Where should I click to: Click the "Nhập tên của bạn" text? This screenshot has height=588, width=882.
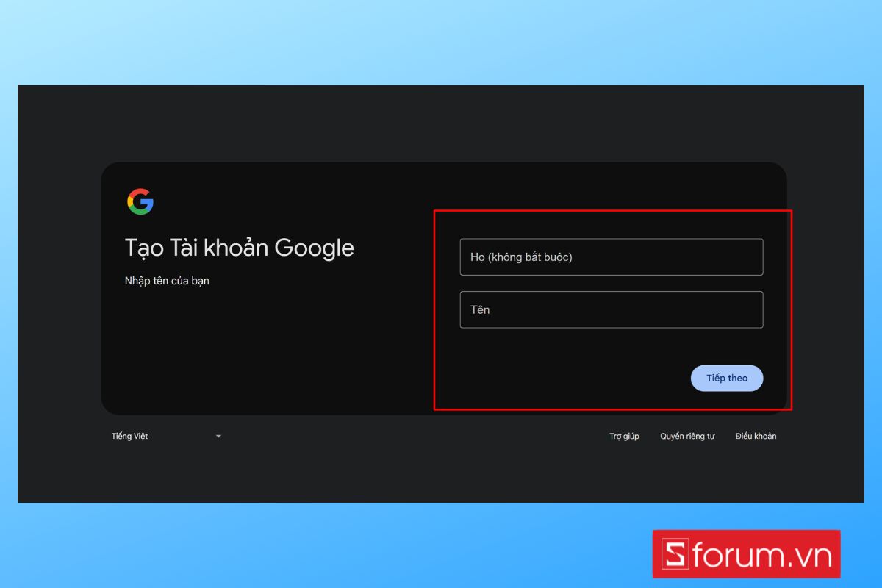point(167,281)
